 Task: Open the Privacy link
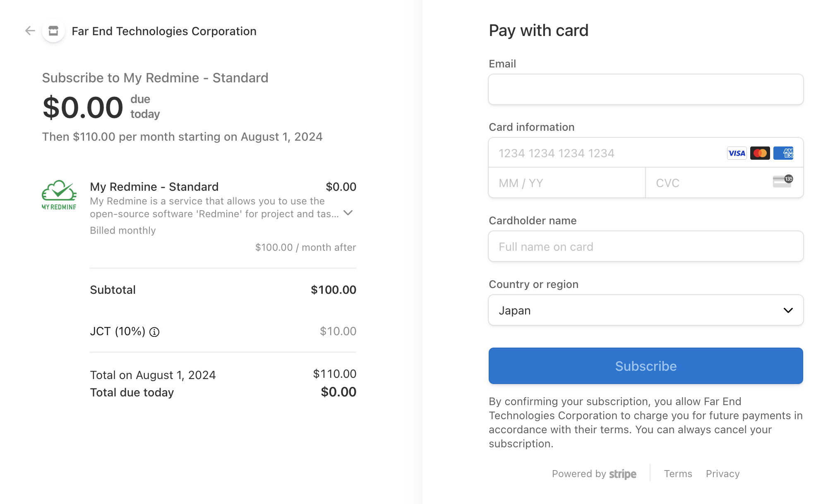pyautogui.click(x=722, y=474)
